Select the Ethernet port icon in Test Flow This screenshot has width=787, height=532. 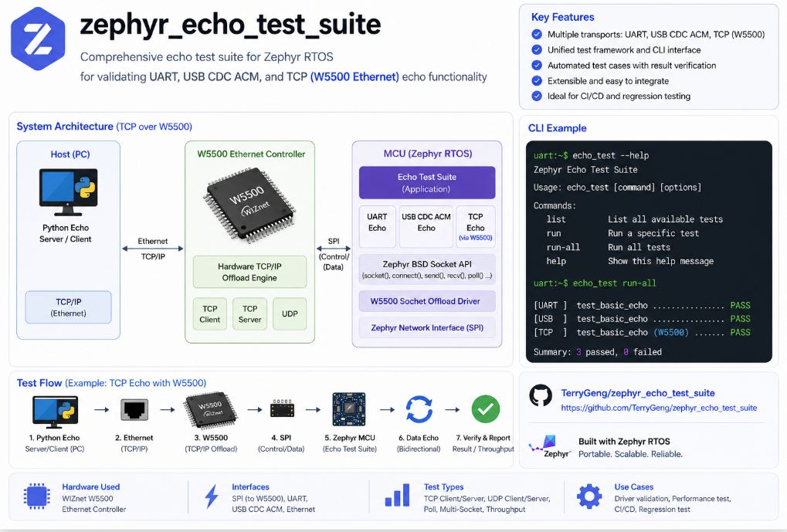coord(134,409)
